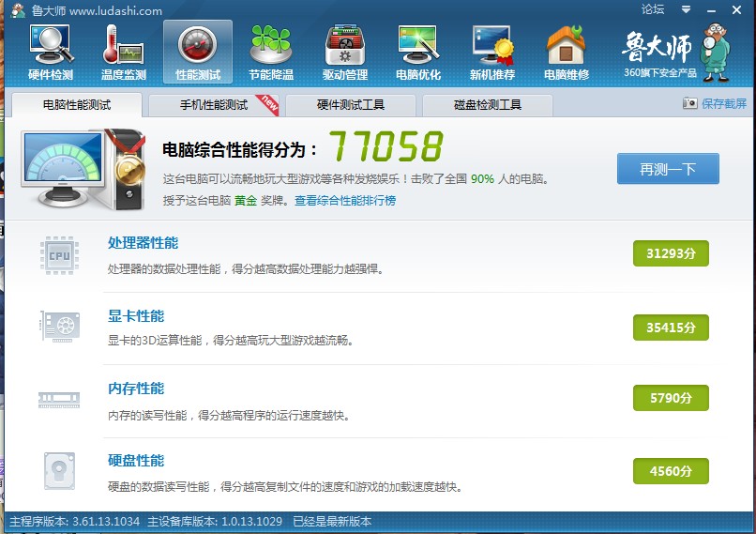Screen dimensions: 756x534
Task: Click the graphics card icon
Action: pyautogui.click(x=59, y=327)
